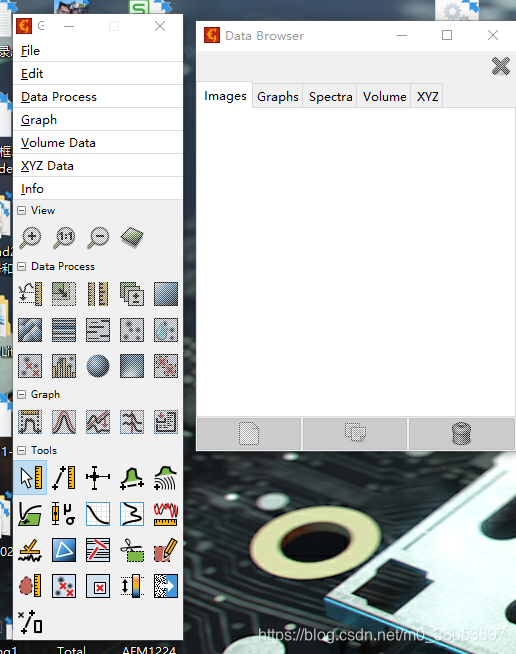Open the Graph menu
Screen dimensions: 516x654
(x=98, y=120)
